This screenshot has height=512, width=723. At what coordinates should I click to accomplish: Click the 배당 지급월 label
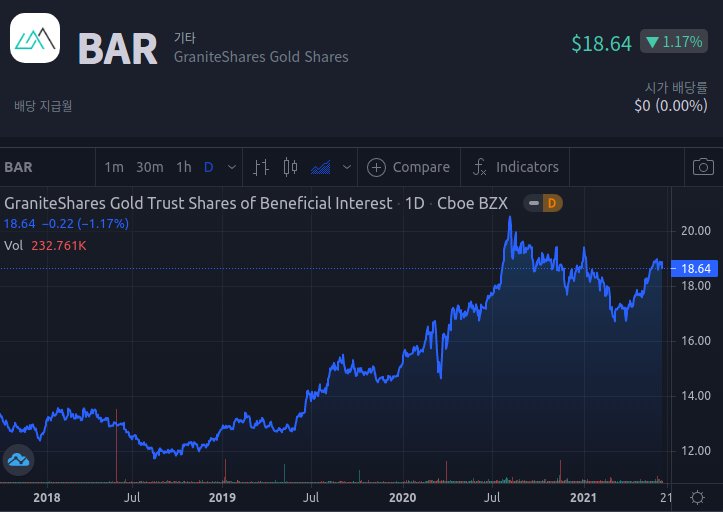click(x=43, y=106)
